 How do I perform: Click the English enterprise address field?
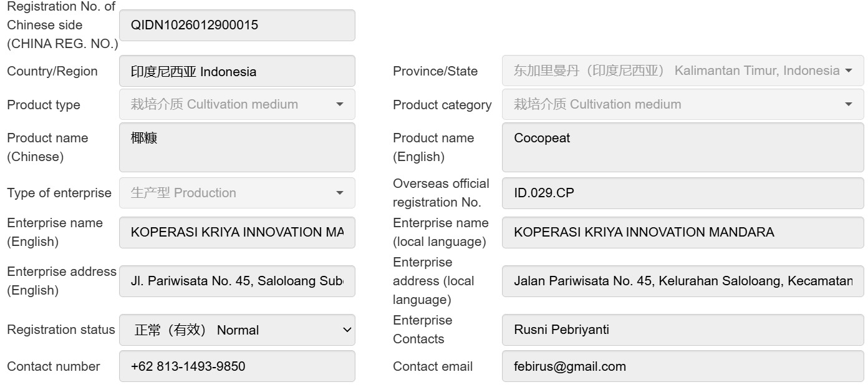pos(237,281)
